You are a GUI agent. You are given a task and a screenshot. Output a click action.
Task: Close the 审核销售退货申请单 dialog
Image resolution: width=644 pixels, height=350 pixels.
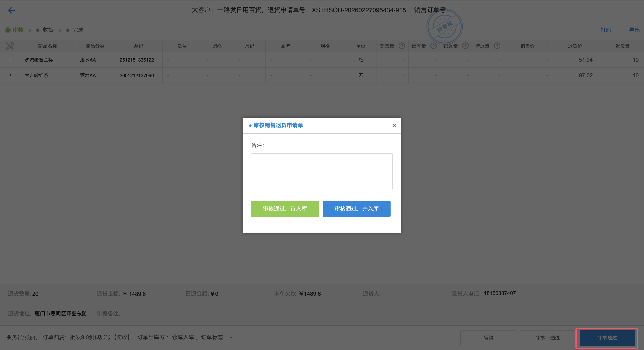(394, 126)
